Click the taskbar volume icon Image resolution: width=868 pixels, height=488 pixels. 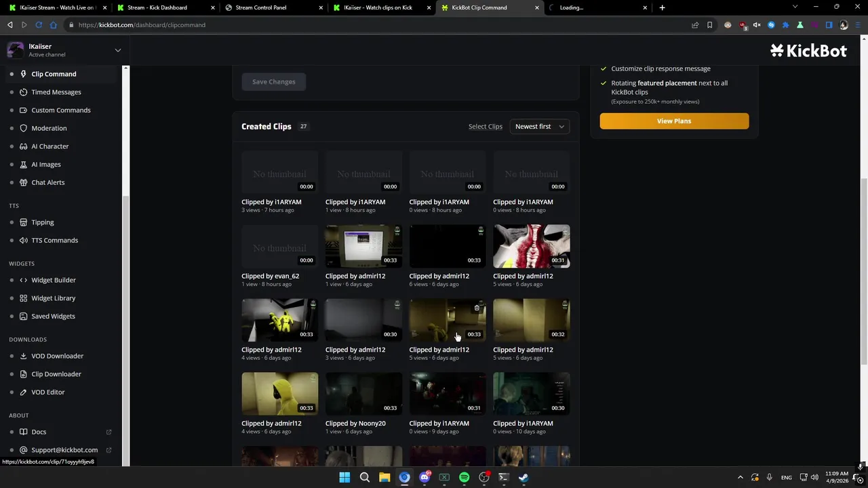click(814, 477)
